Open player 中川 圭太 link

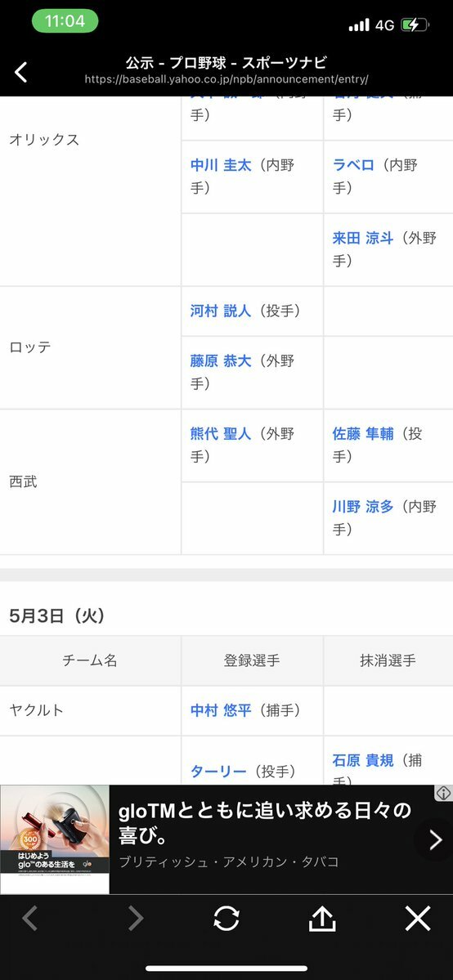click(x=221, y=165)
